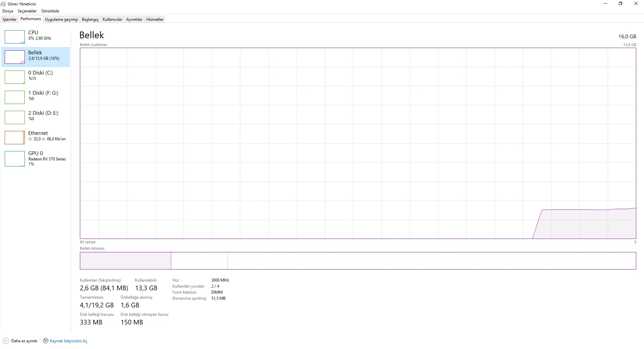Select the GPU 0 mini graph thumbnail
Screen dimensions: 644x349
pyautogui.click(x=14, y=159)
